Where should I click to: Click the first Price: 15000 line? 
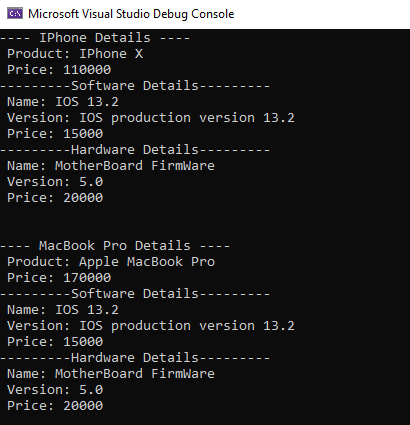[x=55, y=134]
